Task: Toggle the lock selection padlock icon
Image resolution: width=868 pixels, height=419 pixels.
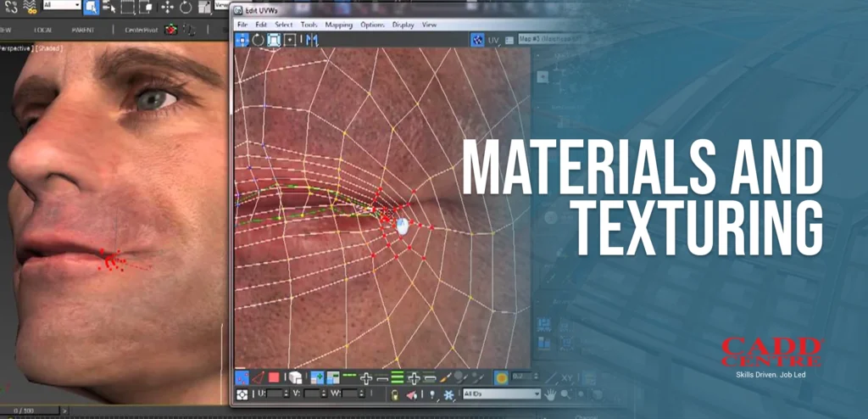Action: [395, 394]
